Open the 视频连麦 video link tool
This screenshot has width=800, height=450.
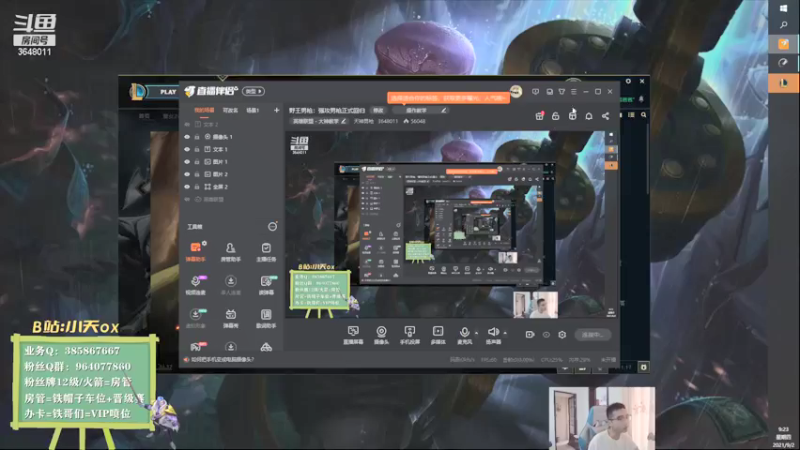click(195, 285)
